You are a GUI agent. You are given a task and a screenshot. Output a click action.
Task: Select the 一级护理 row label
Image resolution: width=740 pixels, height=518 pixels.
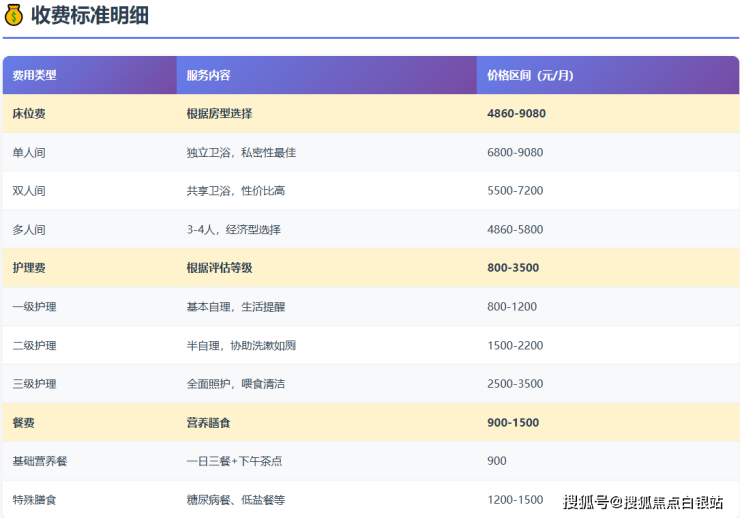click(x=34, y=307)
